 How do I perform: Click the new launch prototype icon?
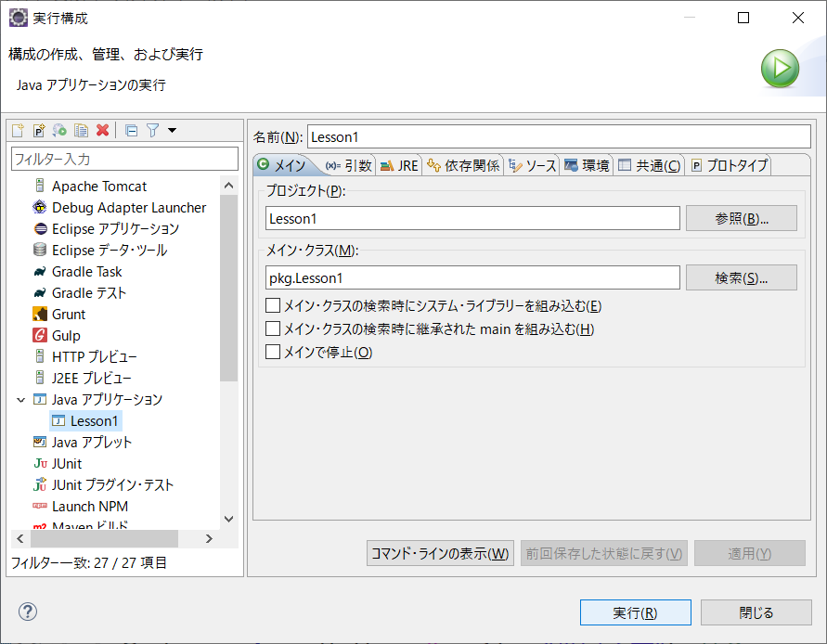[x=39, y=130]
